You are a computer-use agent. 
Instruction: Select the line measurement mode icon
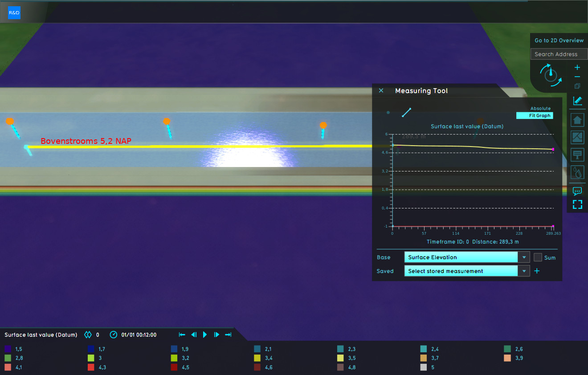[406, 112]
